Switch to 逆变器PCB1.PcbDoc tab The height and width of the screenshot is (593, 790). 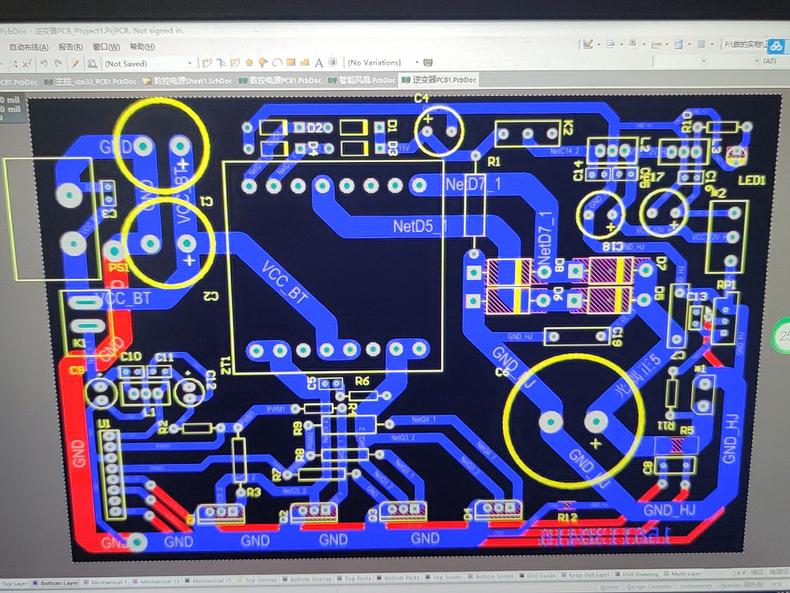tap(438, 80)
